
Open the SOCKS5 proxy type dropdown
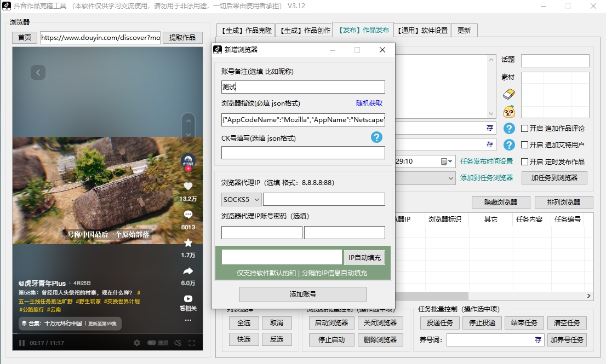coord(241,199)
